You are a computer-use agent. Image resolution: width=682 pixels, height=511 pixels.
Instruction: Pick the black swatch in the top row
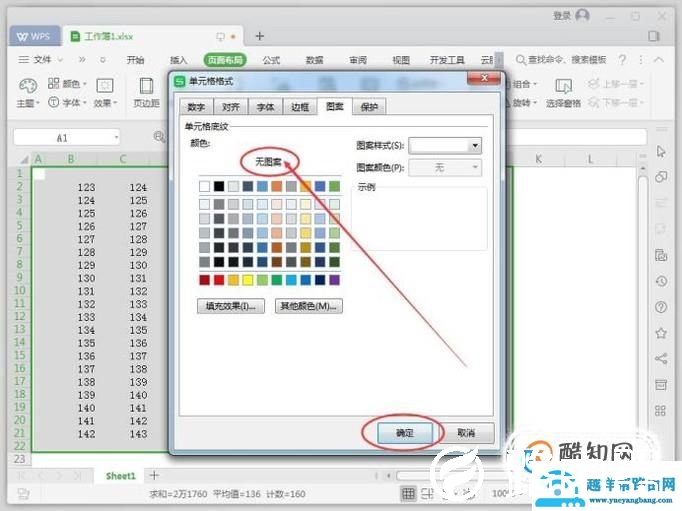(219, 186)
